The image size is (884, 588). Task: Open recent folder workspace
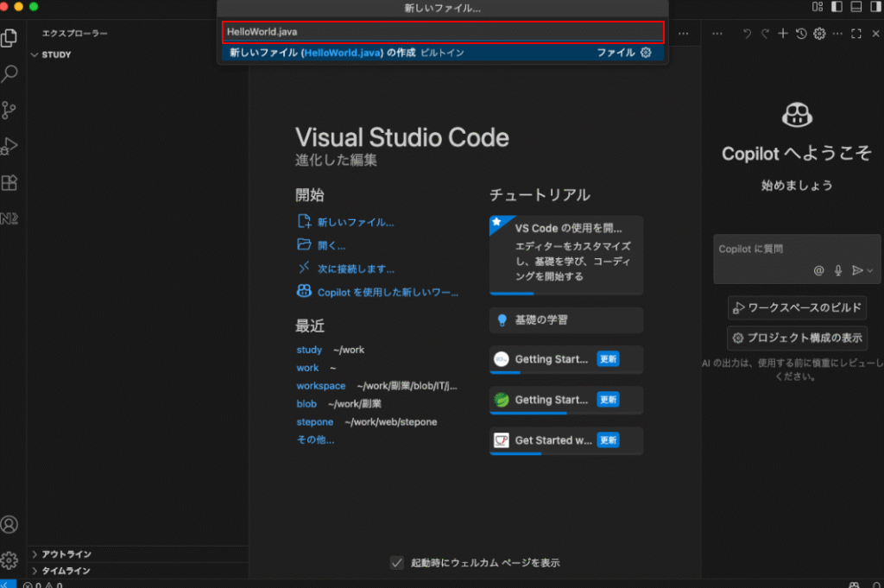[321, 386]
